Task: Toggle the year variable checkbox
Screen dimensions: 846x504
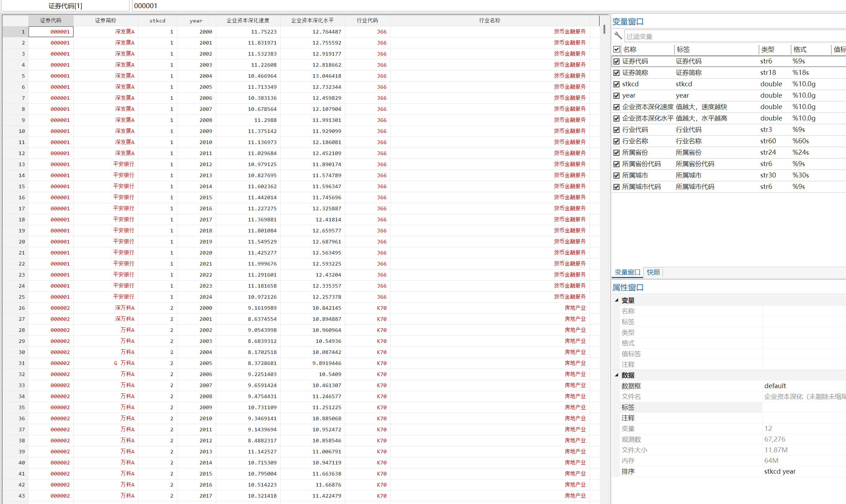Action: (616, 96)
